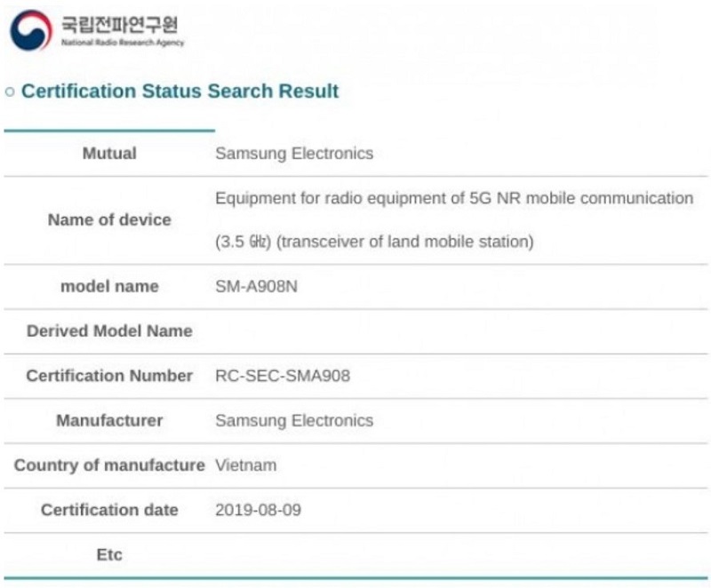Click the 'model name' label

point(109,286)
